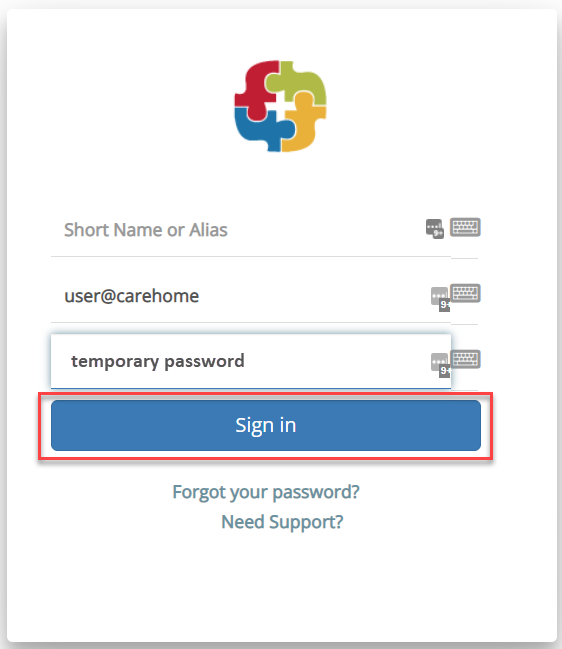Focus the user@carehome username field
Screen dimensions: 562x649
pyautogui.click(x=251, y=296)
